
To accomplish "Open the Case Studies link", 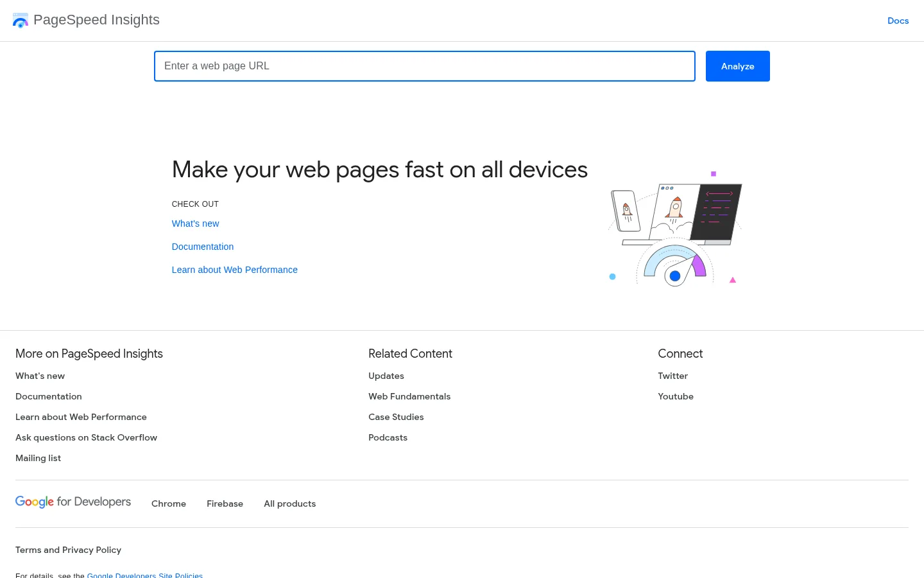I will coord(396,417).
